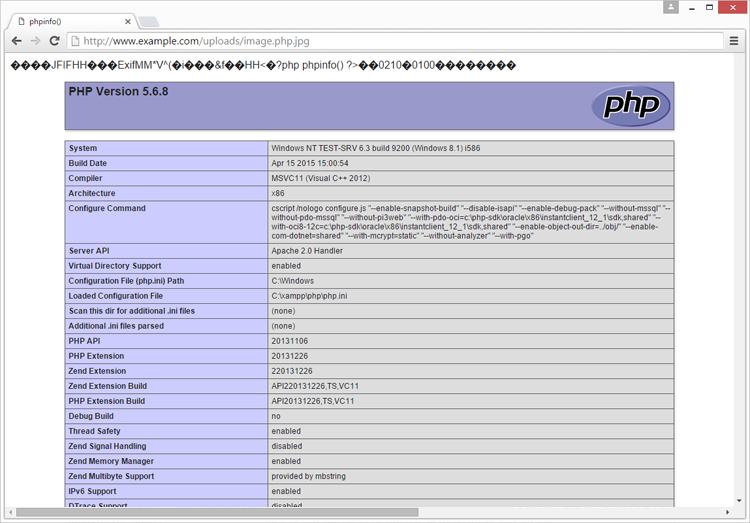Click the 'x86' architecture value
The height and width of the screenshot is (523, 750).
point(278,193)
